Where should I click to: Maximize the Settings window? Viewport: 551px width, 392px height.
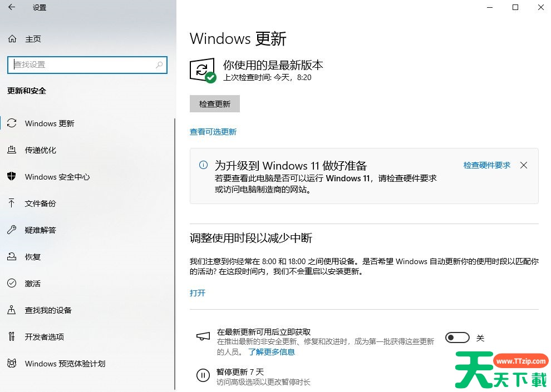[515, 7]
